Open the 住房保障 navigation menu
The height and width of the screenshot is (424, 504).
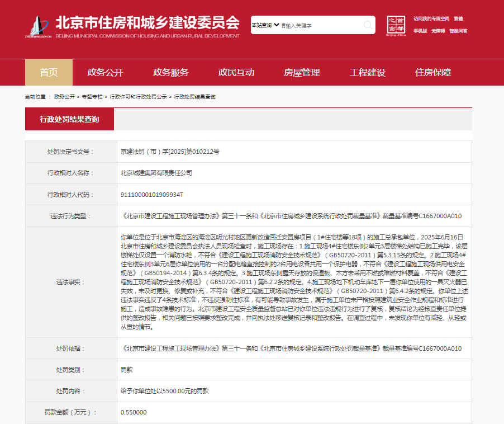[x=433, y=72]
